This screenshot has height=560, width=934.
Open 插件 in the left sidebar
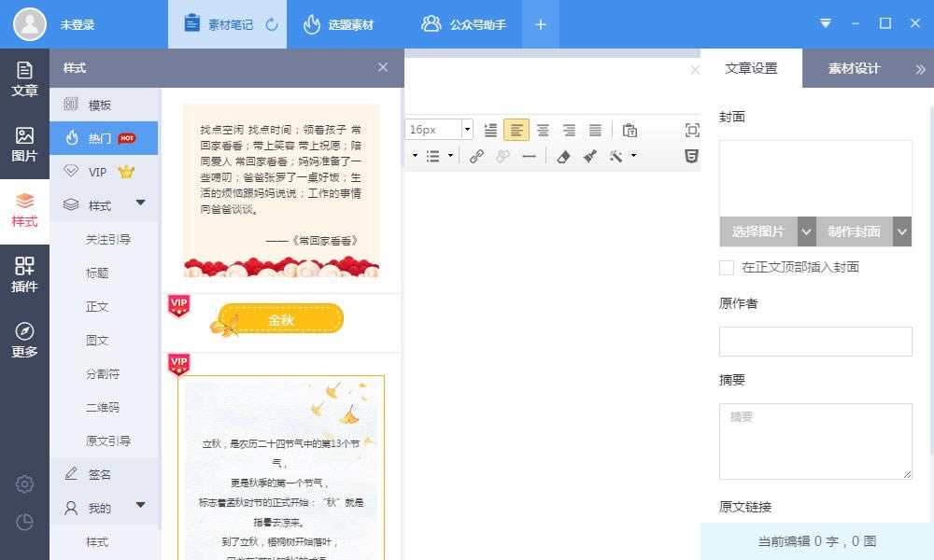pos(24,275)
